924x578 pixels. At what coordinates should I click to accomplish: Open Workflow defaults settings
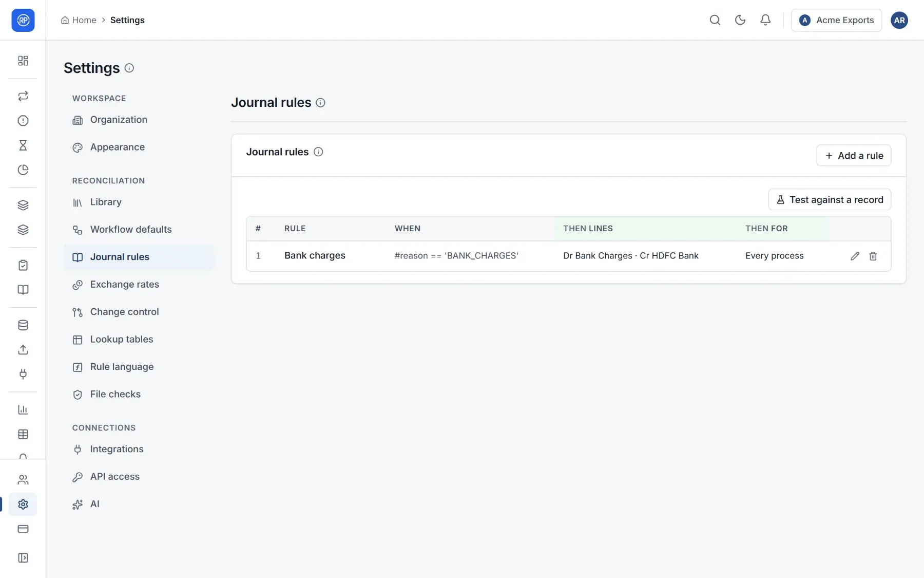point(139,230)
